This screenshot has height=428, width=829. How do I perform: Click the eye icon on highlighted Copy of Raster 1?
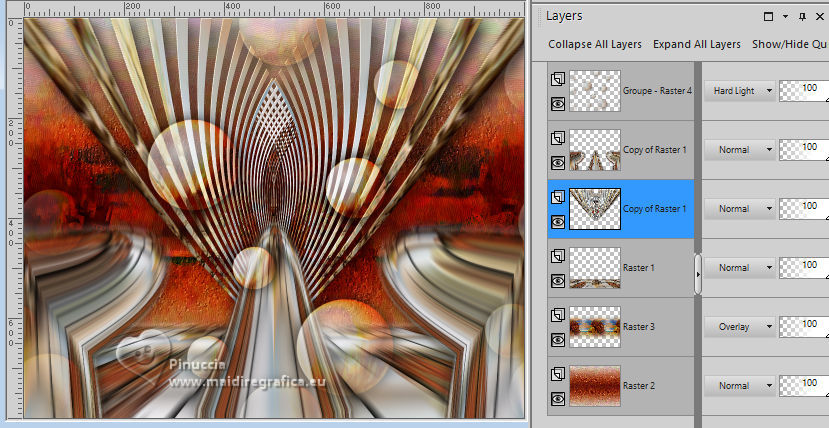click(x=557, y=221)
